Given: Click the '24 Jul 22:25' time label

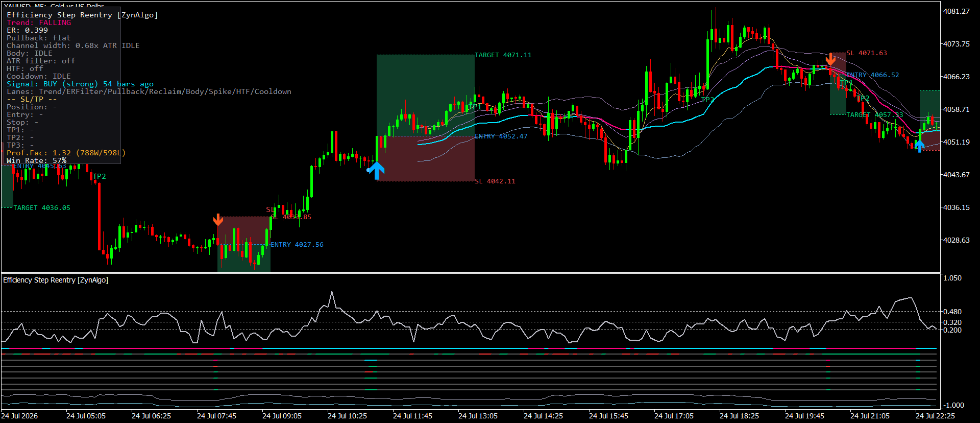Looking at the screenshot, I should point(935,416).
